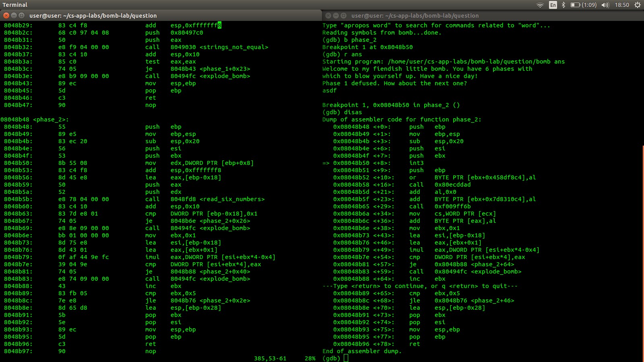Select the Terminal application menu title
Screen dimensions: 644x362
pyautogui.click(x=15, y=5)
